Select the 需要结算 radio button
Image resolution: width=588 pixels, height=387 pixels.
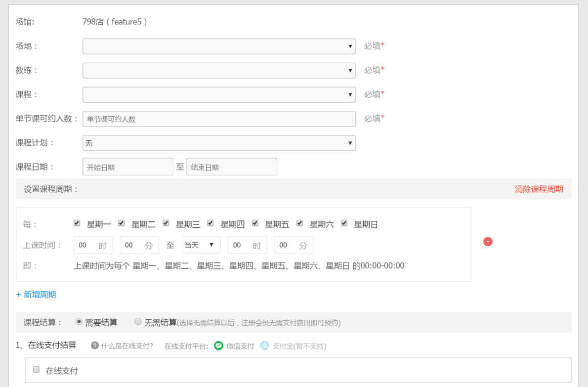tap(79, 322)
